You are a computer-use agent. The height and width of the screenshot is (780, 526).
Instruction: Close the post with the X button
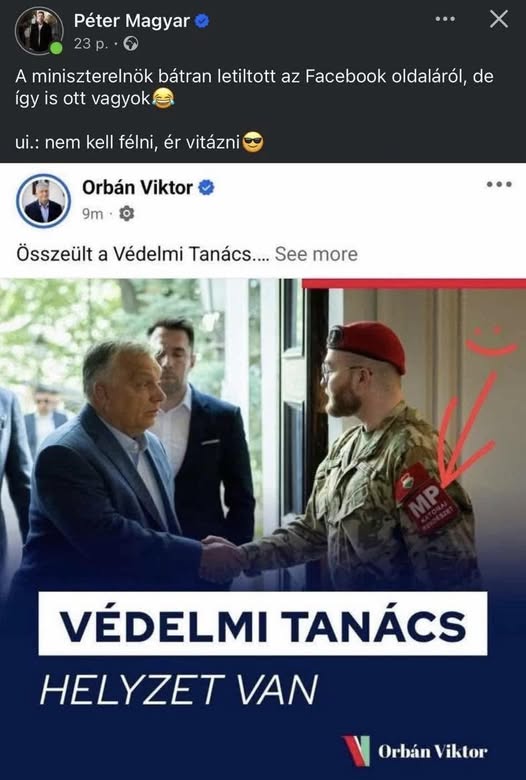point(499,19)
